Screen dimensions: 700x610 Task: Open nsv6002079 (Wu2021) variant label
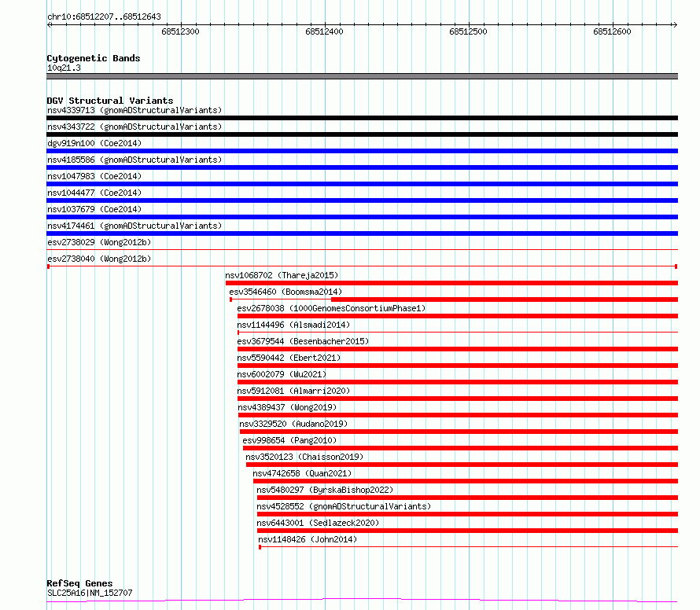pos(282,374)
